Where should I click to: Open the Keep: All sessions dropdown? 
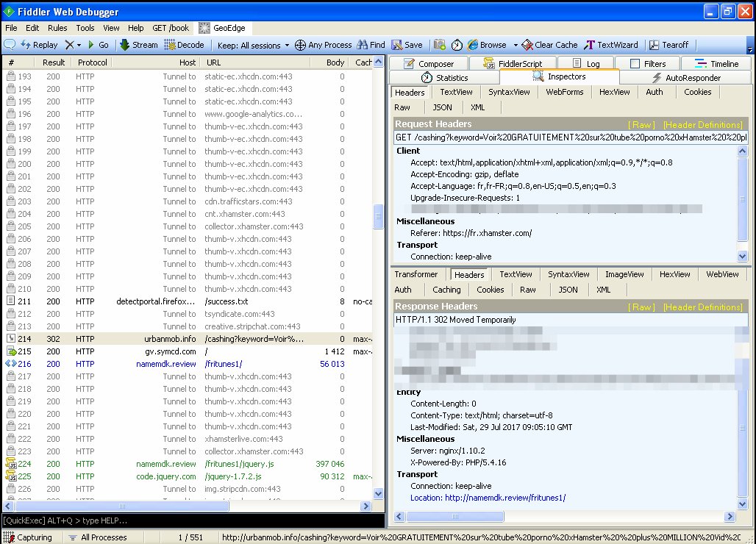(253, 46)
